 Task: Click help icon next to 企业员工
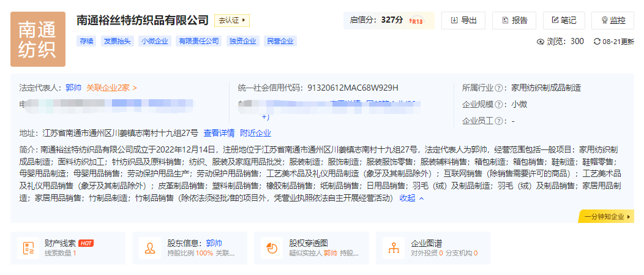(499, 121)
